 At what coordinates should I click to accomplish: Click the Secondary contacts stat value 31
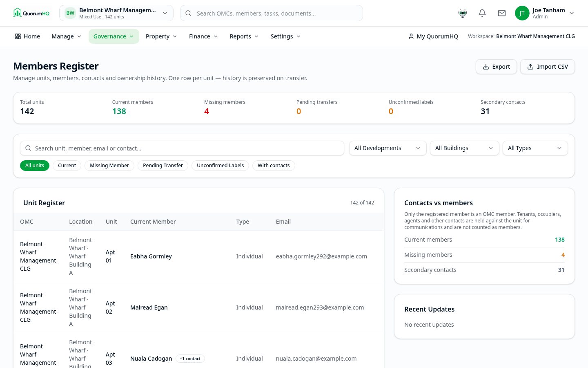point(485,111)
